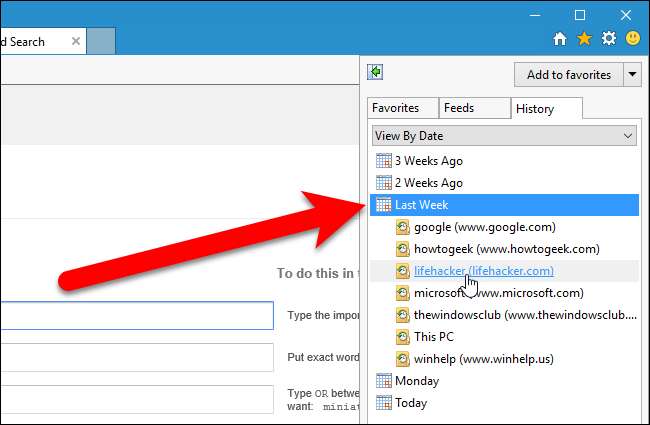
Task: Open the Home page icon
Action: pos(560,39)
